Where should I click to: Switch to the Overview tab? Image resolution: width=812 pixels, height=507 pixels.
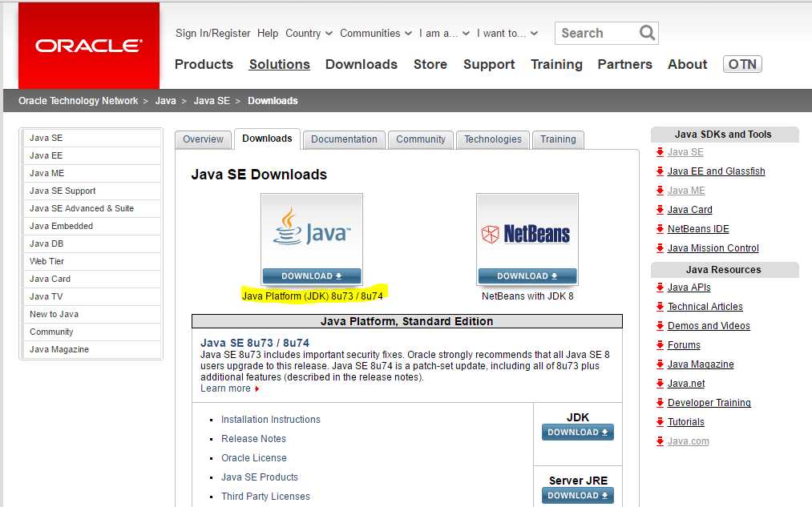coord(203,139)
